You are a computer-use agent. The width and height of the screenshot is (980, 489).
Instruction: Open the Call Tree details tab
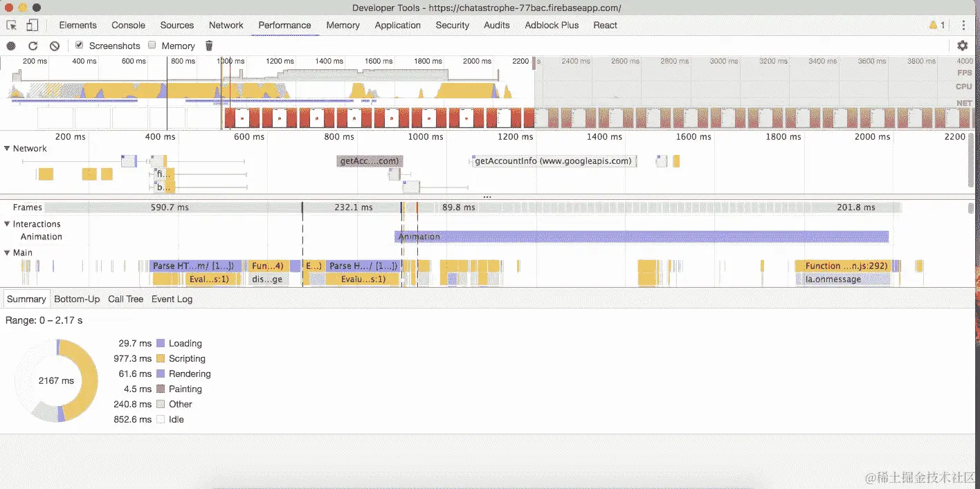click(125, 299)
